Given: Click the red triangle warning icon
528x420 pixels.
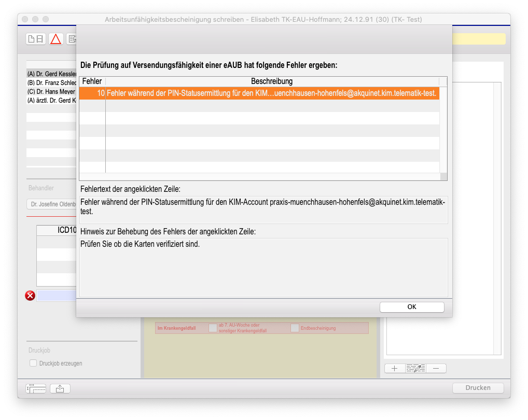Looking at the screenshot, I should click(x=55, y=39).
